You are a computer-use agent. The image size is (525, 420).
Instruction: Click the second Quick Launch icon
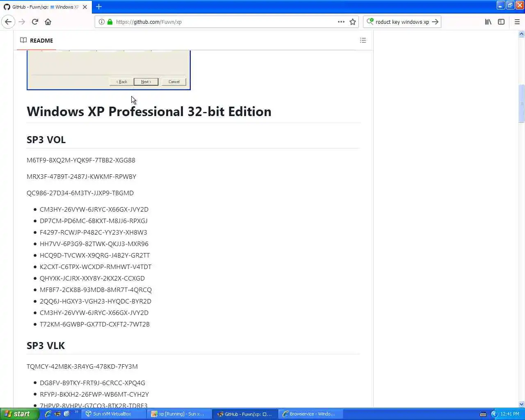(x=57, y=414)
